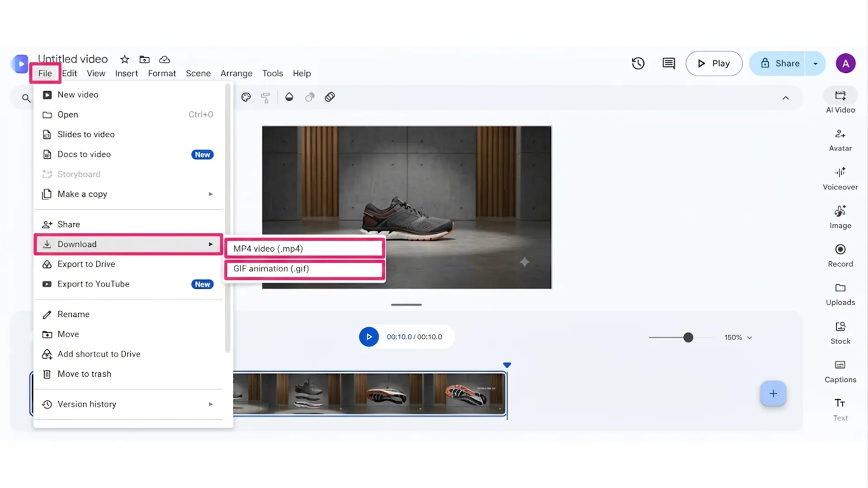Select Export to YouTube
The image size is (868, 488).
coord(128,284)
